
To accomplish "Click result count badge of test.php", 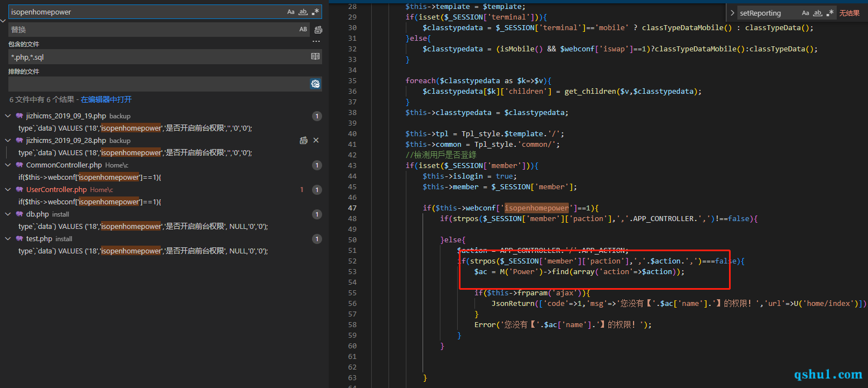I will tap(316, 239).
